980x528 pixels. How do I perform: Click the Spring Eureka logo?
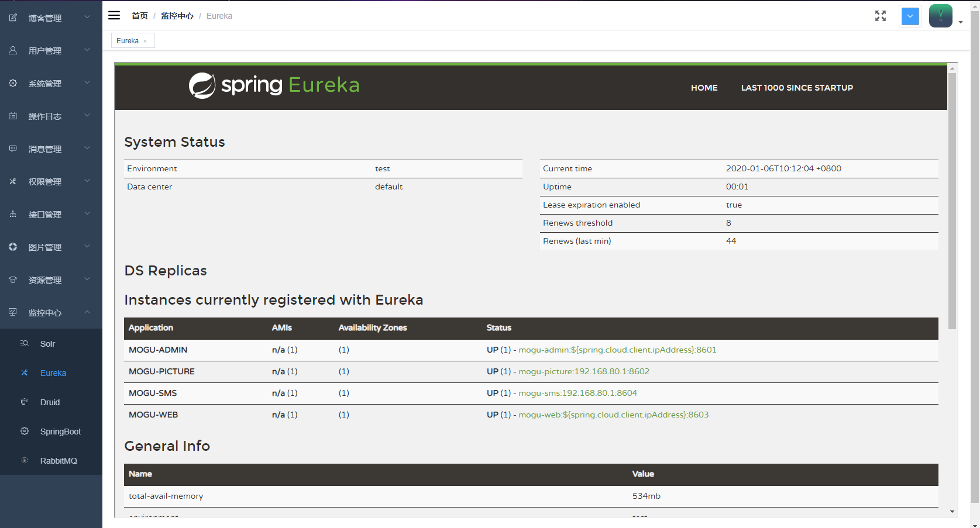click(x=274, y=85)
